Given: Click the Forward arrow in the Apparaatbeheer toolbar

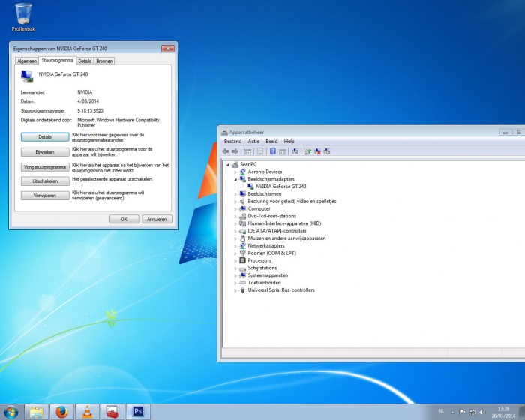Looking at the screenshot, I should [x=235, y=151].
